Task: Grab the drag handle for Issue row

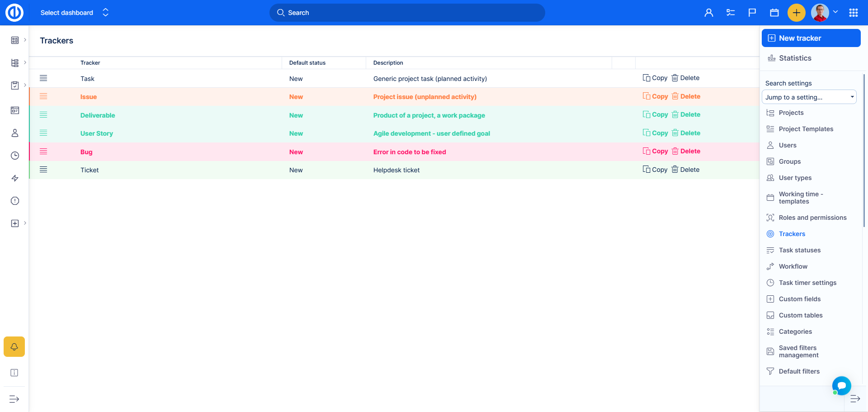Action: click(43, 96)
